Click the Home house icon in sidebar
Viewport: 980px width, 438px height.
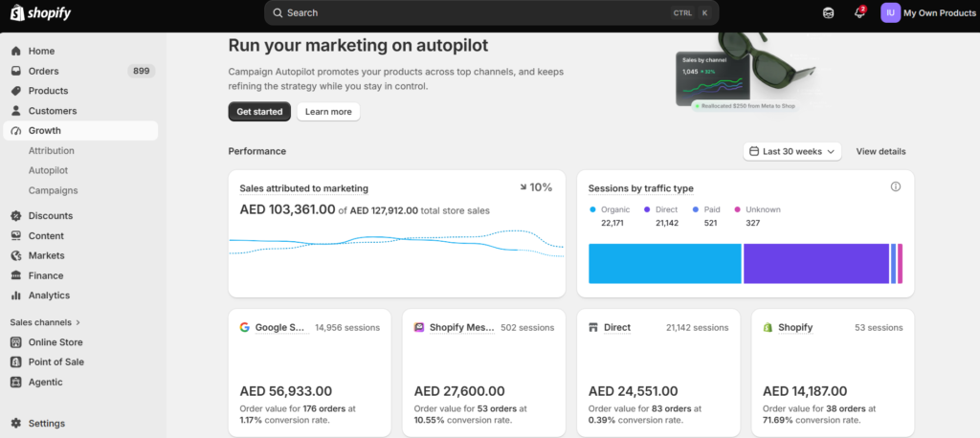coord(16,52)
